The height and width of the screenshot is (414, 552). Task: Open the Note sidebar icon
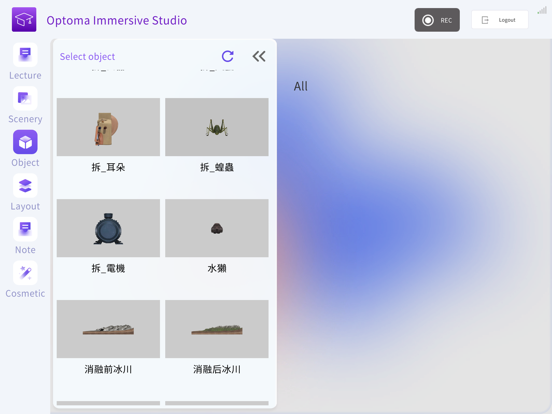point(25,229)
